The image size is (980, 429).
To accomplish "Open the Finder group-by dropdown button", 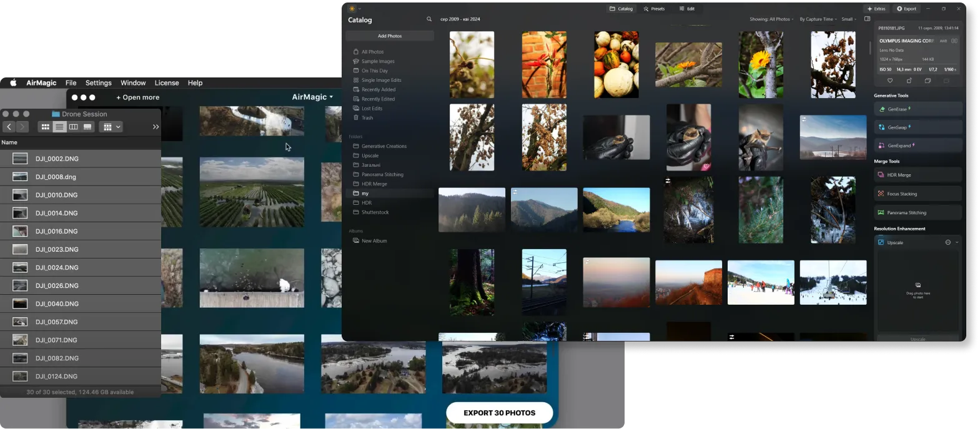I will 111,127.
